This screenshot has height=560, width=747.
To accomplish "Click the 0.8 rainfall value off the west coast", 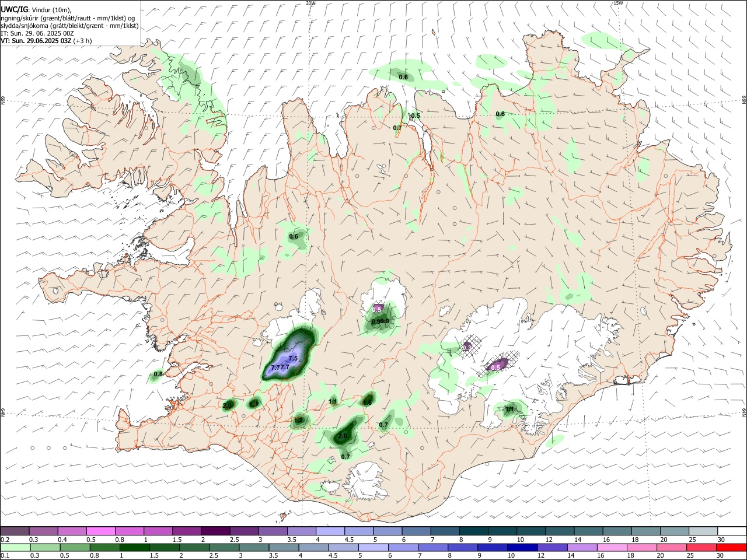I will point(158,374).
